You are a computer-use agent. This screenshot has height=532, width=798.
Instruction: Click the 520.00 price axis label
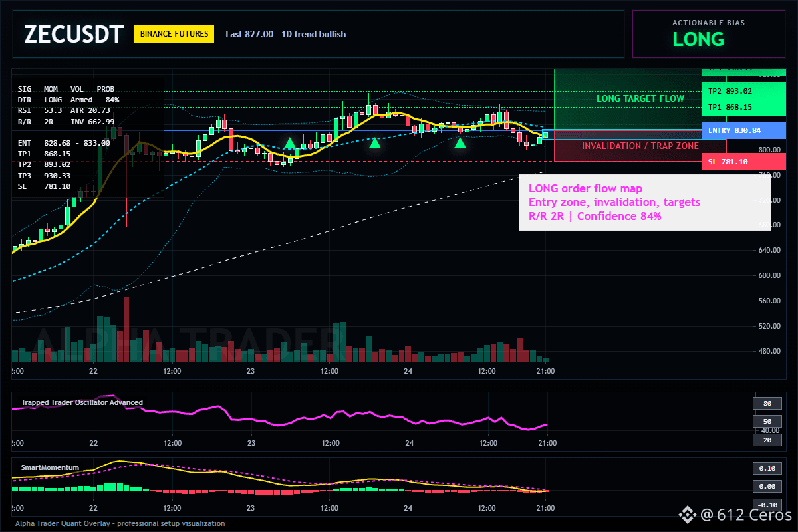tap(770, 326)
